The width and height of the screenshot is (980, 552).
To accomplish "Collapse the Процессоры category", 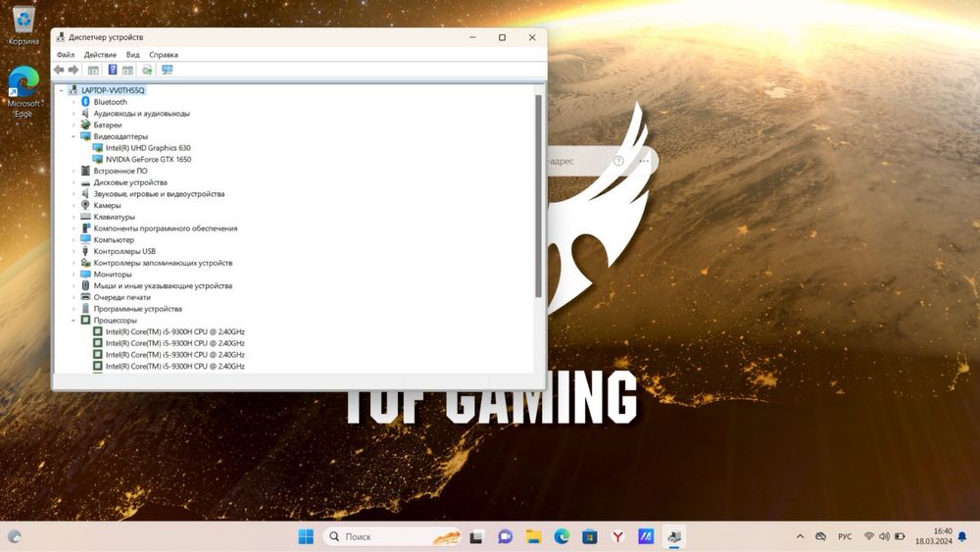I will [73, 320].
